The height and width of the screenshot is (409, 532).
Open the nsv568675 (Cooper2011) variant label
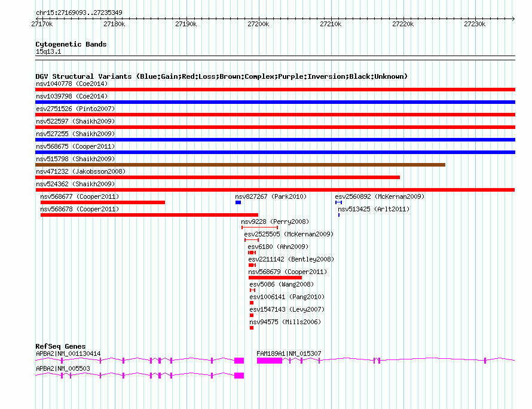pyautogui.click(x=75, y=146)
